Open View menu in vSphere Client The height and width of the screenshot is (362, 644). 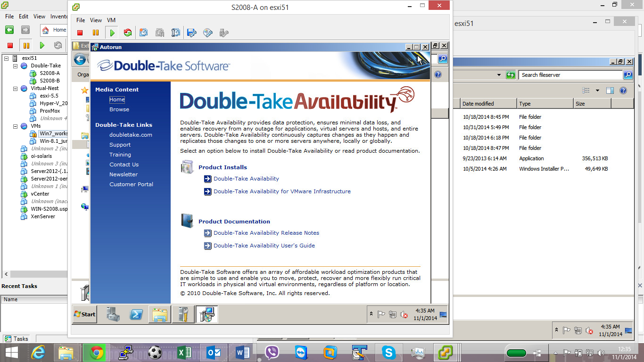pos(39,16)
